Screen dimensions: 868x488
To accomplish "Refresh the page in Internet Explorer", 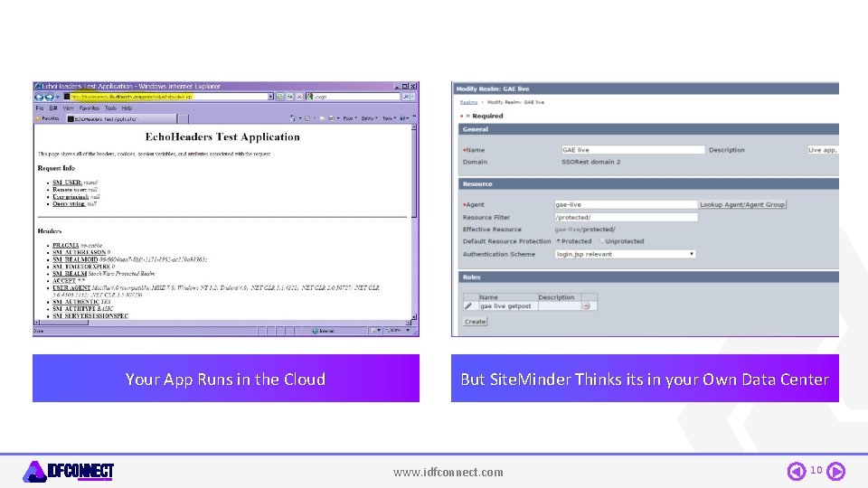I will pos(289,97).
